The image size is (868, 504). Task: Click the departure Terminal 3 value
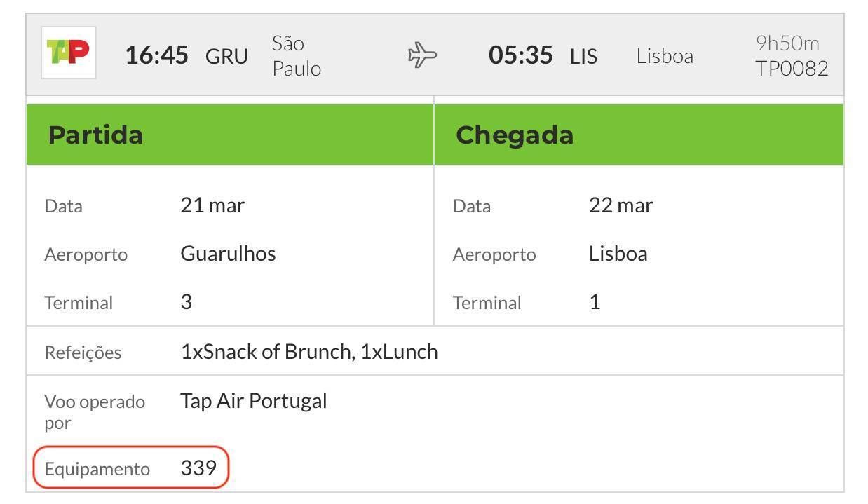coord(187,302)
